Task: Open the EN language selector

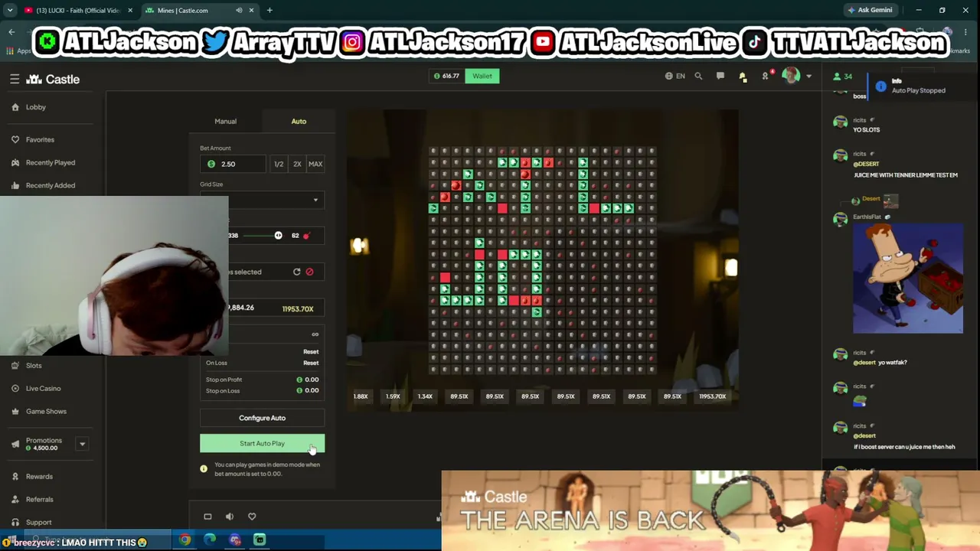Action: click(x=675, y=76)
